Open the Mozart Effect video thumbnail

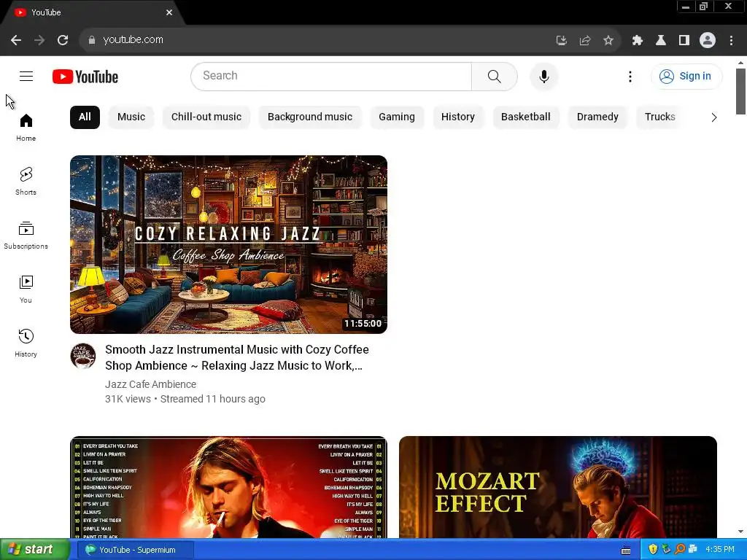point(558,487)
